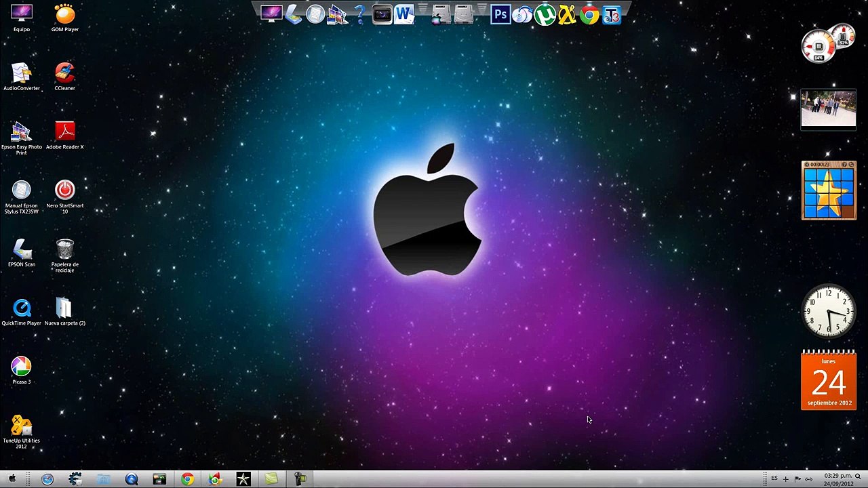
Task: Open the camcorder icon in taskbar
Action: (299, 479)
